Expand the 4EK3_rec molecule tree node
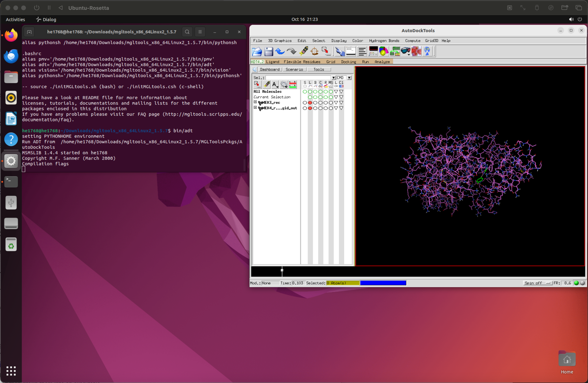The height and width of the screenshot is (383, 588). coord(255,102)
